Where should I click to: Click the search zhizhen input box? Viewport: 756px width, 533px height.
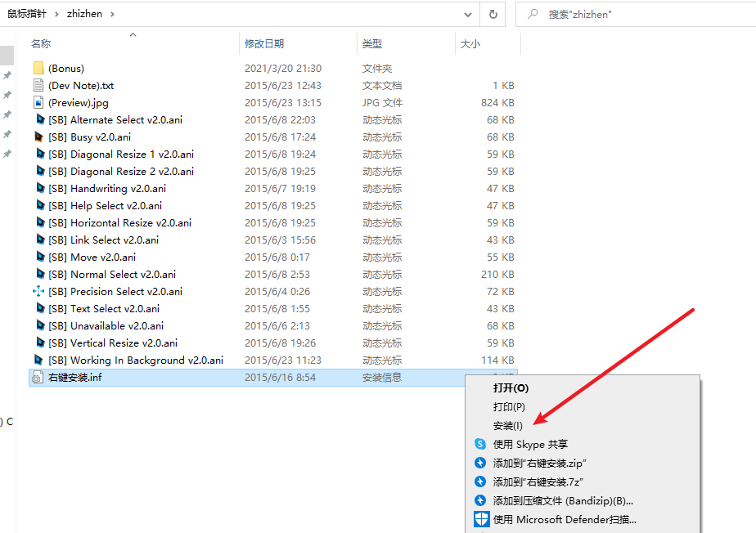point(638,14)
